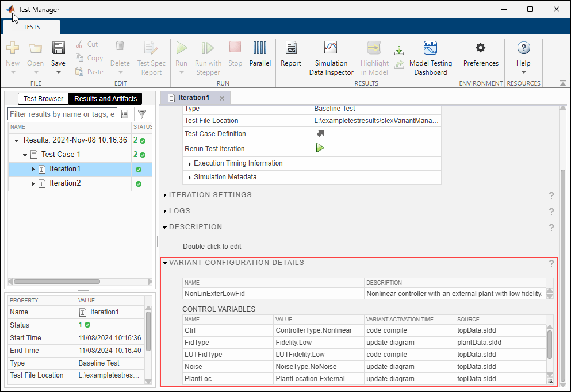Expand the Iteration1 tree node

coord(33,169)
